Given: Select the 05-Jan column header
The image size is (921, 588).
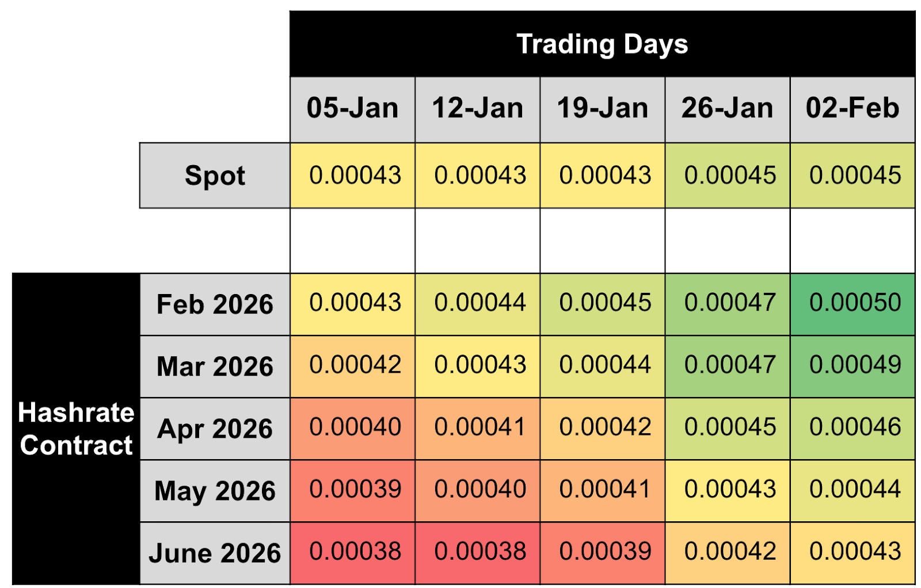Looking at the screenshot, I should pyautogui.click(x=352, y=109).
